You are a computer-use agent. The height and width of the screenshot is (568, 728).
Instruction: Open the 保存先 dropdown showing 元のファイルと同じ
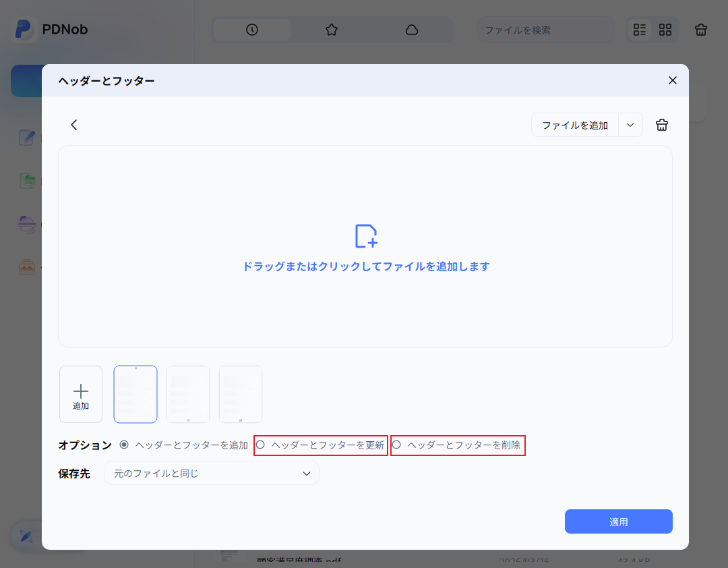211,473
